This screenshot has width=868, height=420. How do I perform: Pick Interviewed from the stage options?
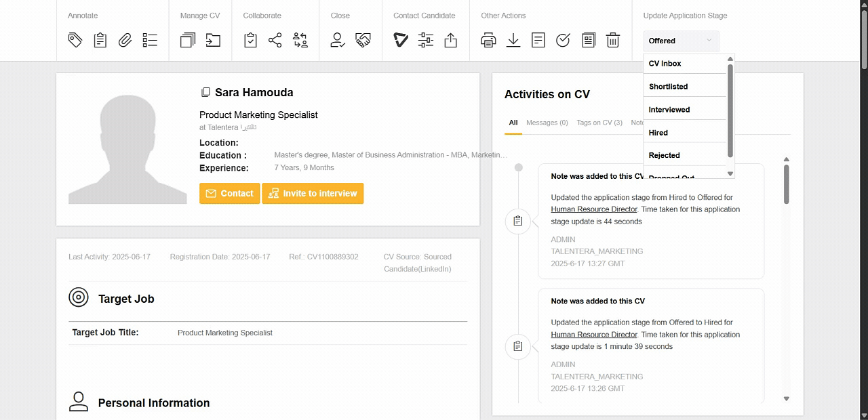coord(669,110)
